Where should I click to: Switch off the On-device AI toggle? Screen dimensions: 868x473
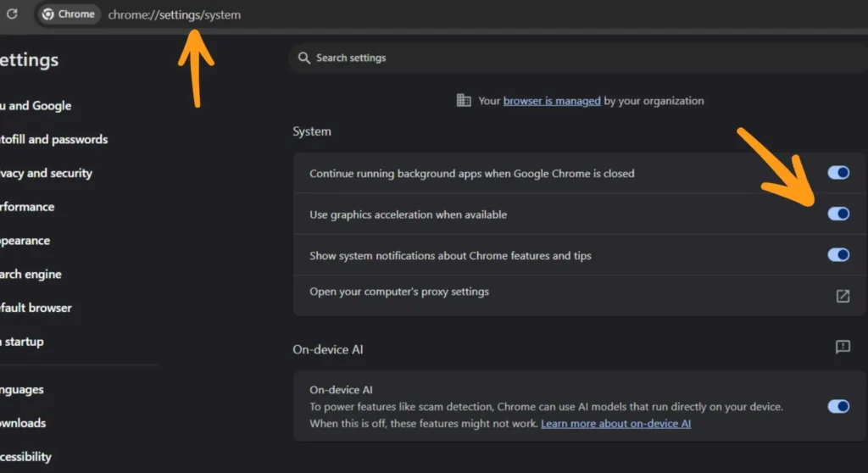838,407
